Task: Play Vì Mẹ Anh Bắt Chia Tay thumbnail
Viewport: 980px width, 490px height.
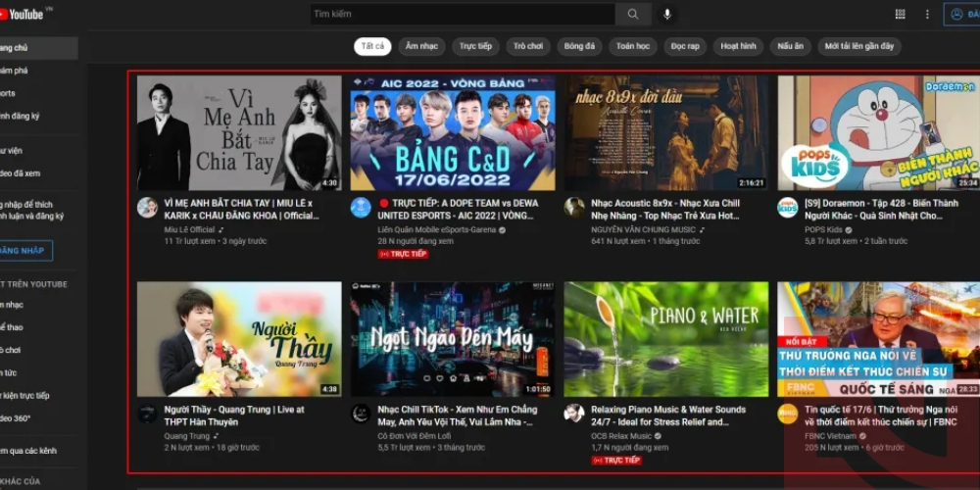Action: tap(239, 133)
